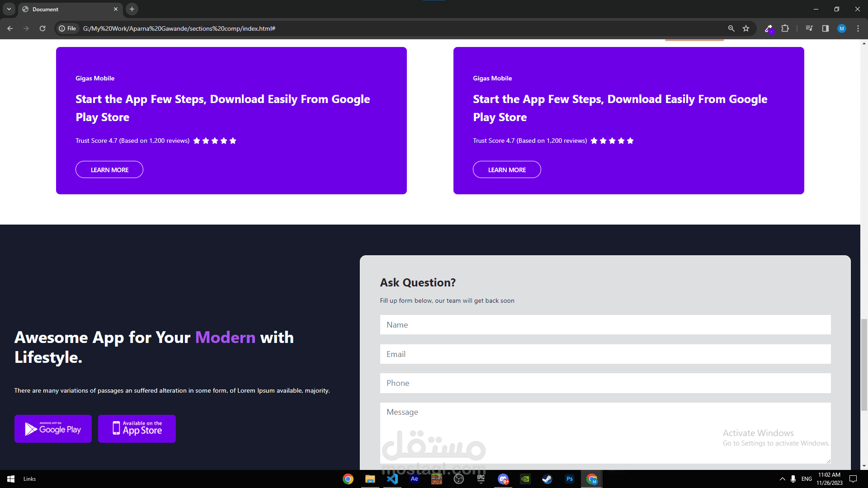This screenshot has height=488, width=868.
Task: Click LEARN MORE in the left card
Action: (109, 169)
